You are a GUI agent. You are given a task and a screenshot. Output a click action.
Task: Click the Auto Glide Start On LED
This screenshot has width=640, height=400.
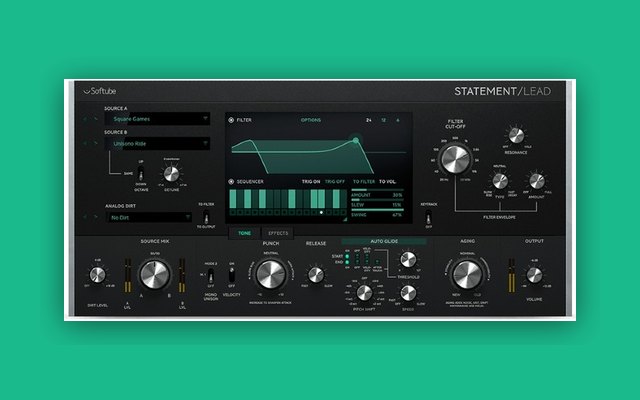[347, 256]
